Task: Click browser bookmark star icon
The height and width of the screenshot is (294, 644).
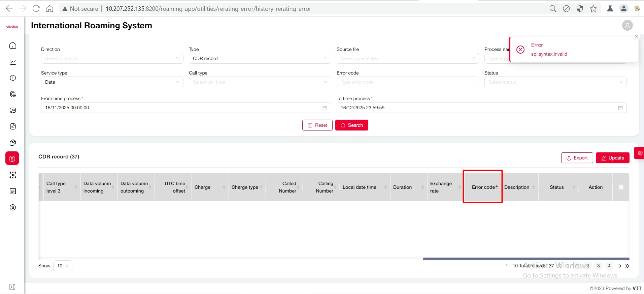Action: click(x=593, y=9)
